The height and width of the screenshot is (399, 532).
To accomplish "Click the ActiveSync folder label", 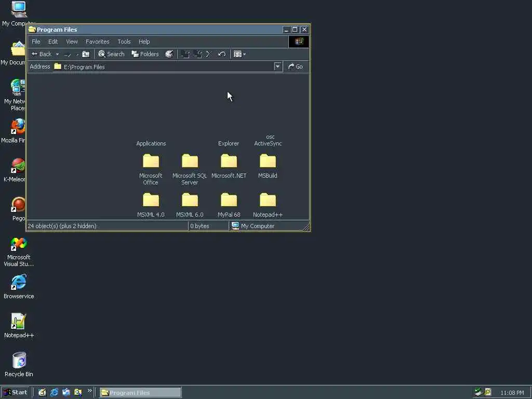I will (x=268, y=143).
